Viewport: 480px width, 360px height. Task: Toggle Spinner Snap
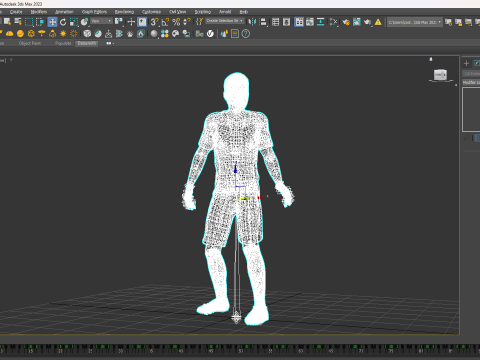[187, 22]
